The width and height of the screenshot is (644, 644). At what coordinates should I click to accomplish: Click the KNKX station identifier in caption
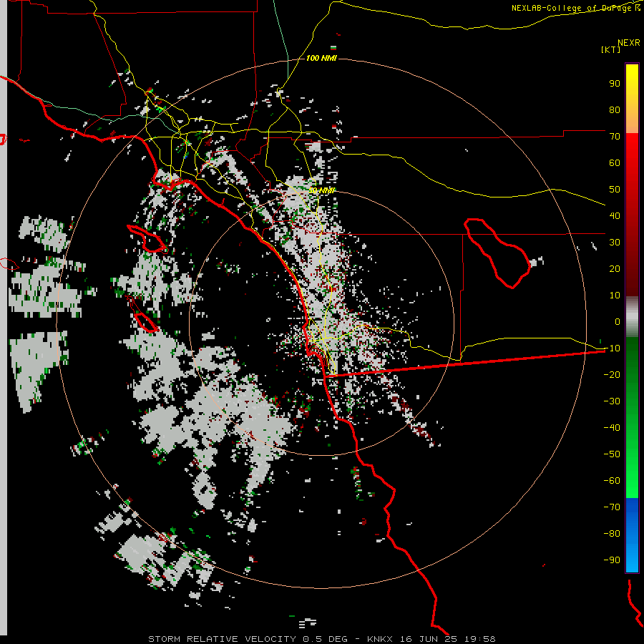coord(380,639)
